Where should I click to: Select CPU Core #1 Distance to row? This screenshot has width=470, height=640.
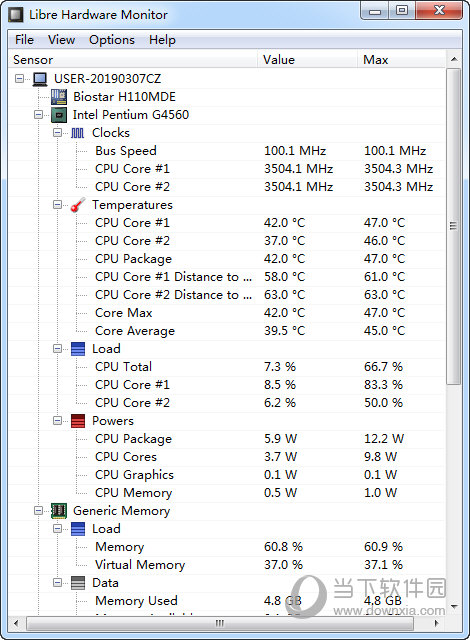pos(227,276)
